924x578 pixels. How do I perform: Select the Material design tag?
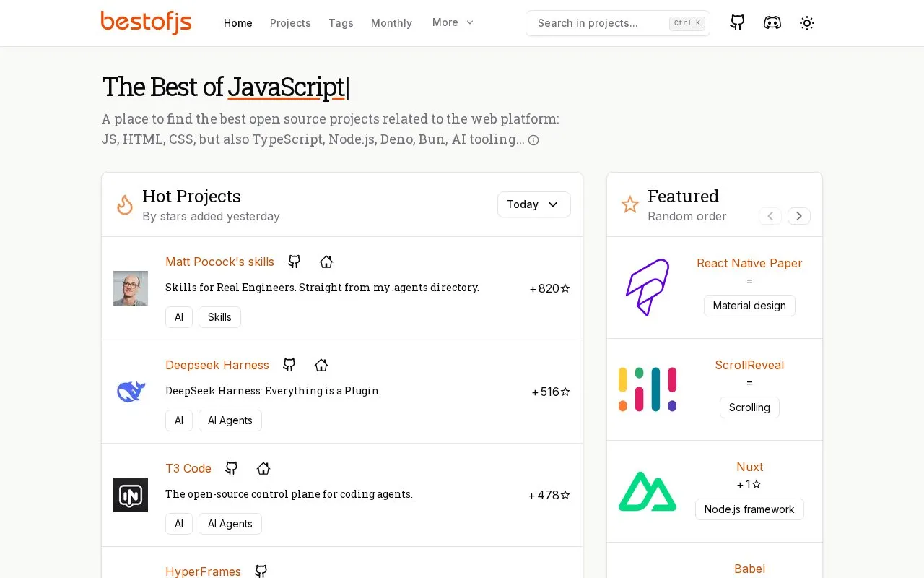(749, 306)
